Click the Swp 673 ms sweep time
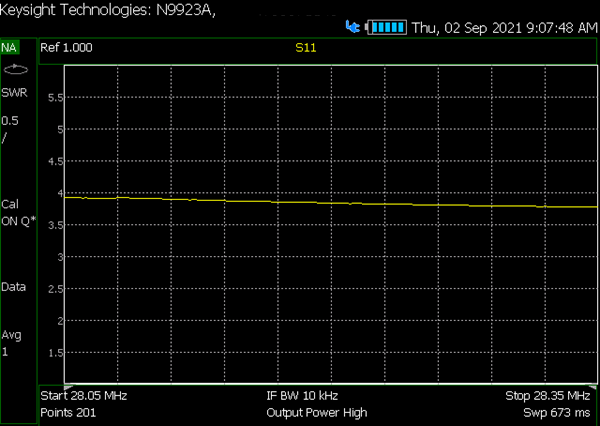This screenshot has width=600, height=426. [x=557, y=413]
